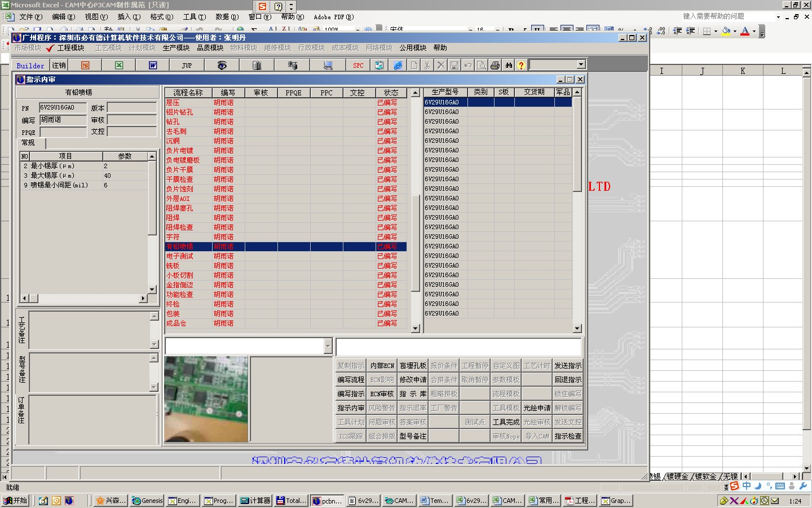Select the 沉铜 process row
The image size is (812, 508).
[x=286, y=141]
